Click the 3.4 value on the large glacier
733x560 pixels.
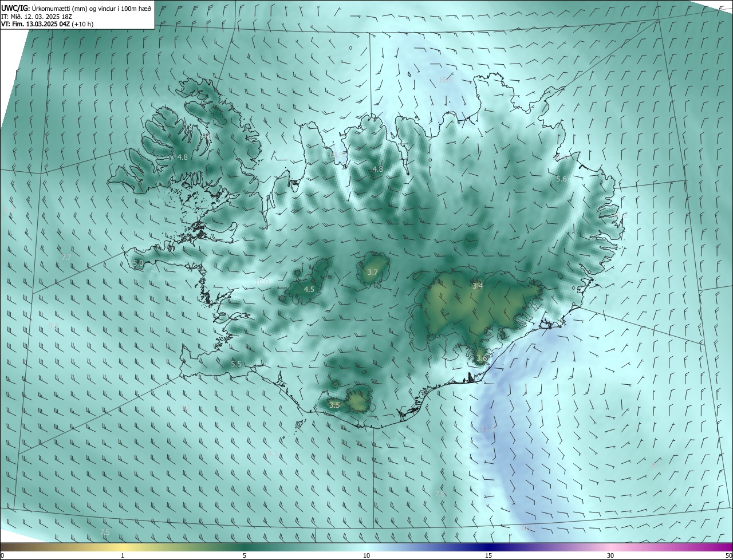pos(477,286)
